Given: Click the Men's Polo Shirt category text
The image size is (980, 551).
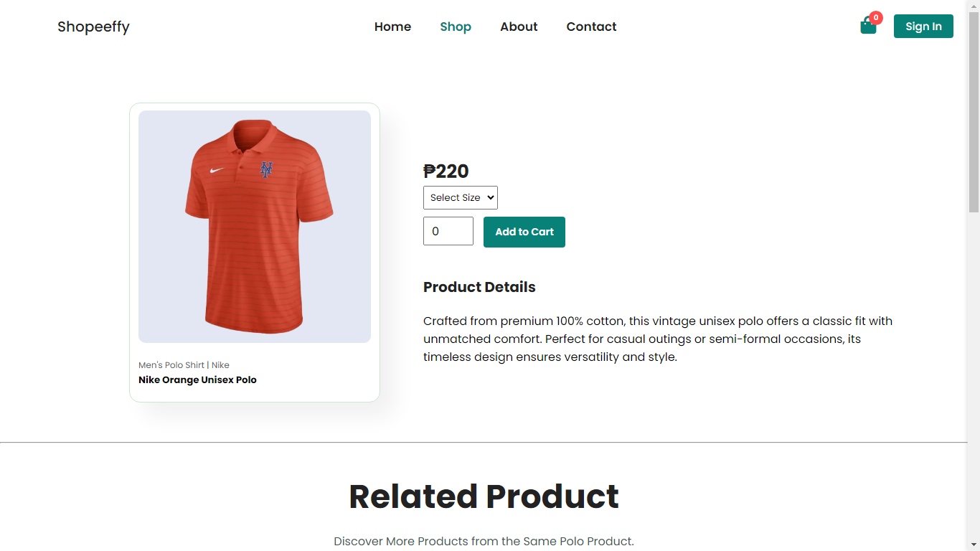Looking at the screenshot, I should click(x=171, y=365).
